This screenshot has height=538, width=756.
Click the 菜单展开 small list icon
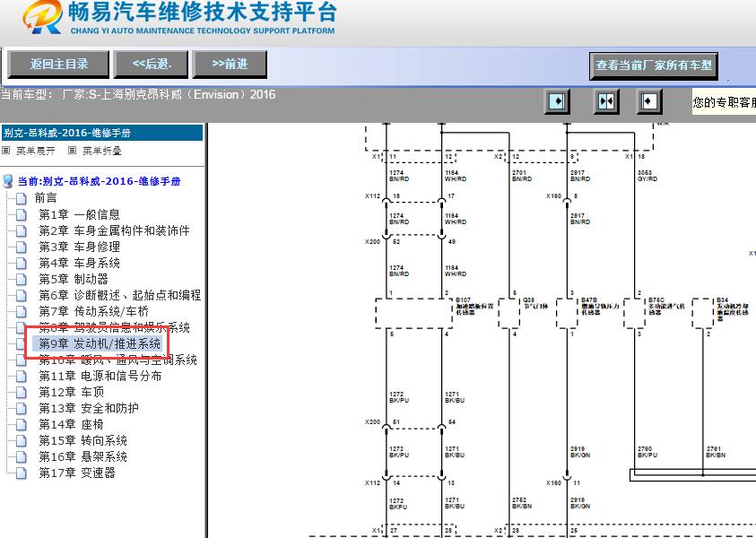click(x=6, y=151)
